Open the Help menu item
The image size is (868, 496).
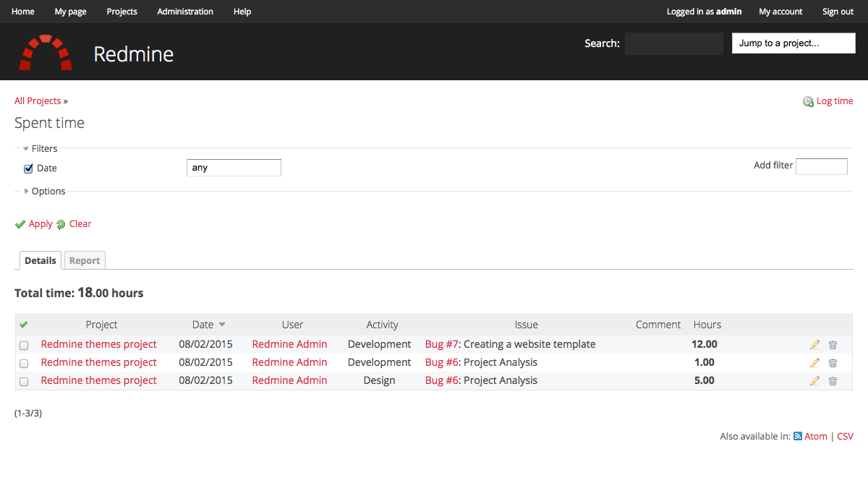[242, 12]
